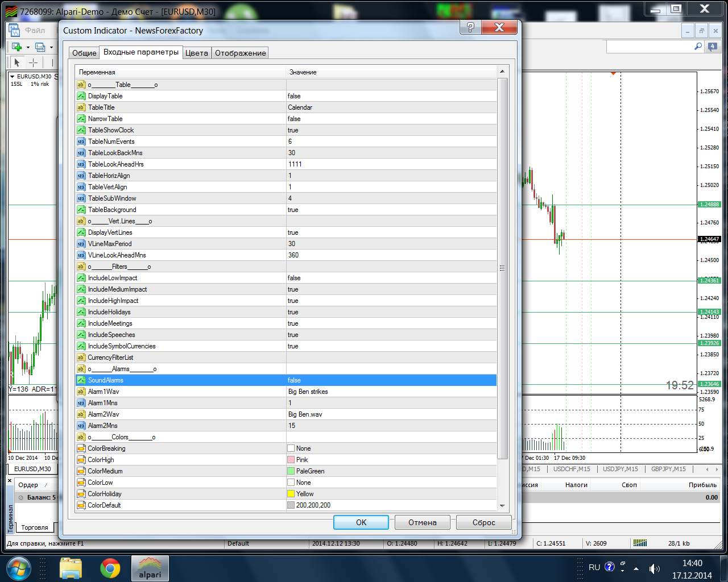
Task: Click the value '1111' of TableLookAheadHrs
Action: (295, 164)
